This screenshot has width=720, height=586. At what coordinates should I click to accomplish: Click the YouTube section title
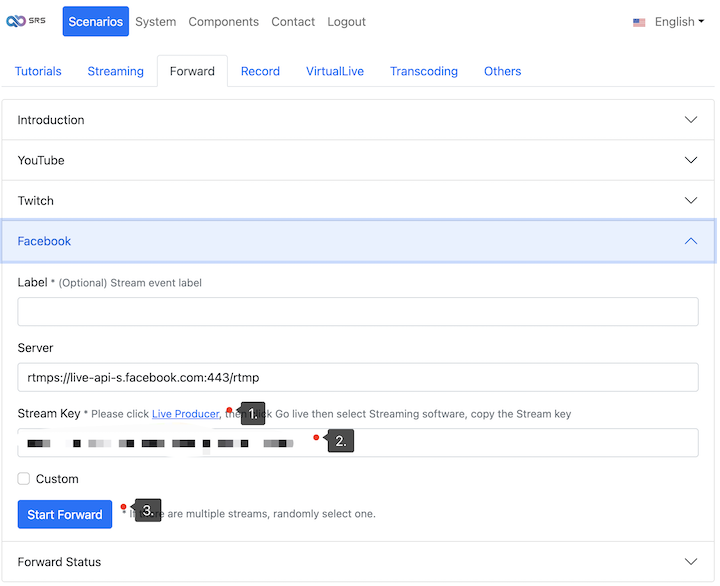click(x=41, y=160)
